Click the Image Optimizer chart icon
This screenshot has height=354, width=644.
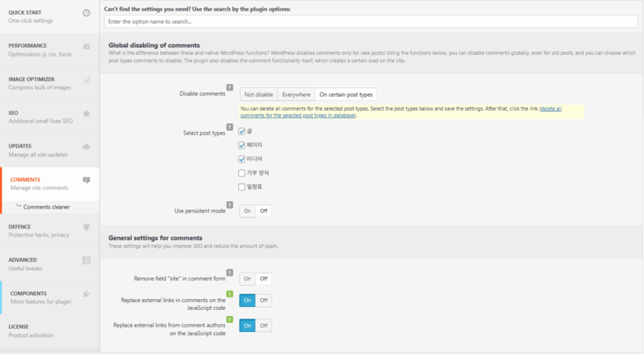tap(86, 80)
